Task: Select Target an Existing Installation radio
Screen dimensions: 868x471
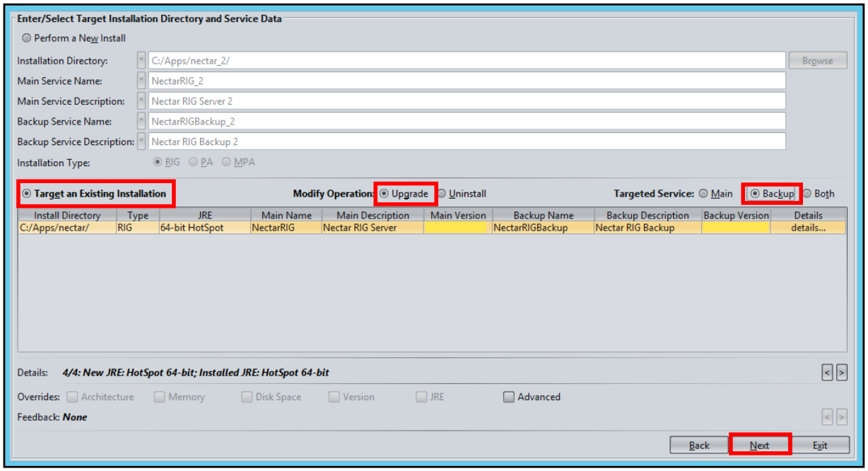Action: (x=94, y=193)
